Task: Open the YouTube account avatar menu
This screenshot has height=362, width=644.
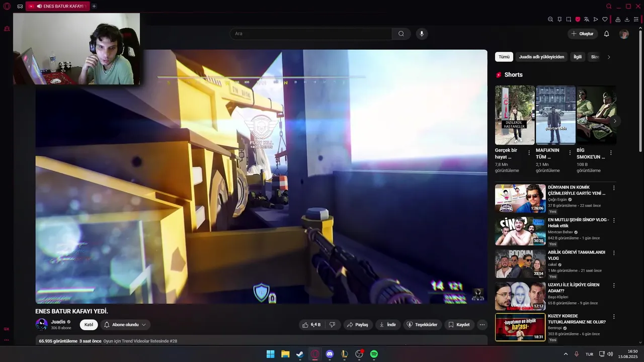Action: point(624,34)
